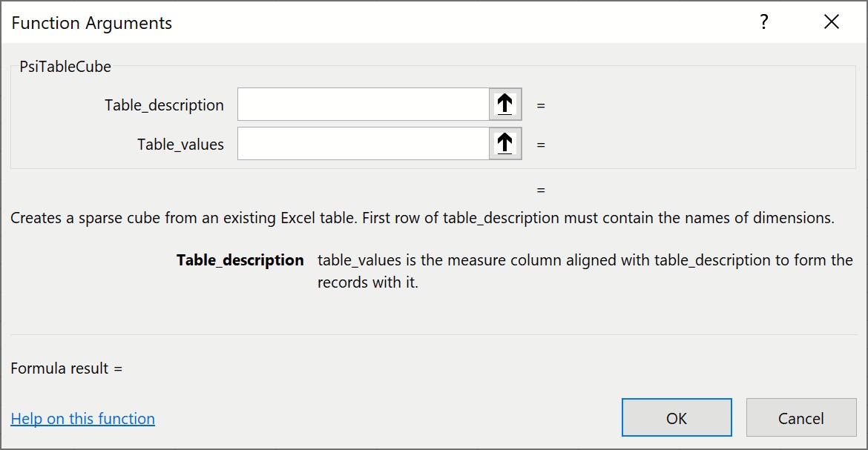Collapse dialog using Table_description range selector arrow
The height and width of the screenshot is (450, 868).
click(505, 105)
